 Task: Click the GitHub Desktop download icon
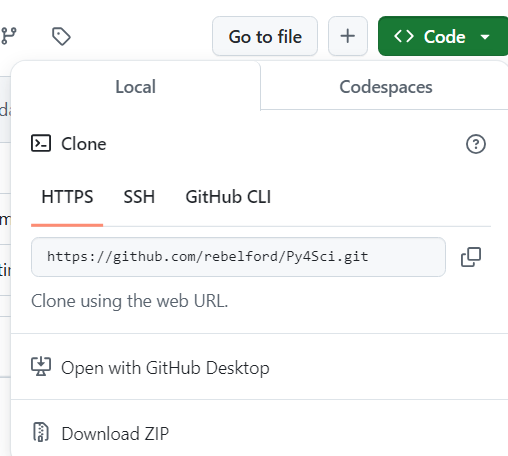41,366
